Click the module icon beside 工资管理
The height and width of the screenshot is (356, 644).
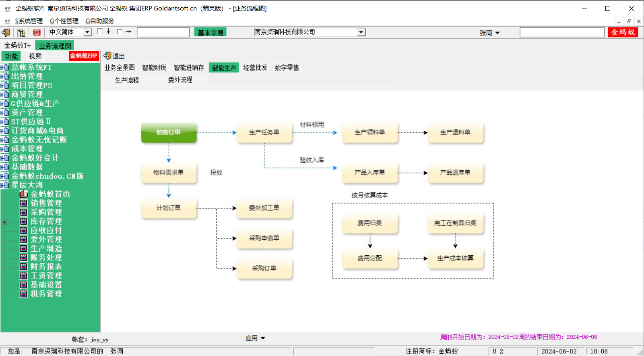point(24,275)
